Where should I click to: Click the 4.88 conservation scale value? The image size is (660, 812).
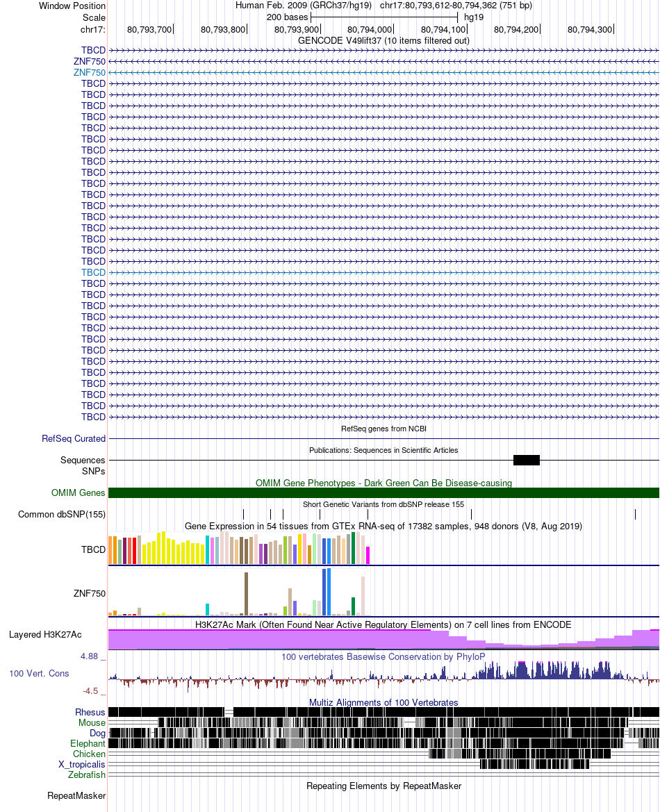[89, 656]
